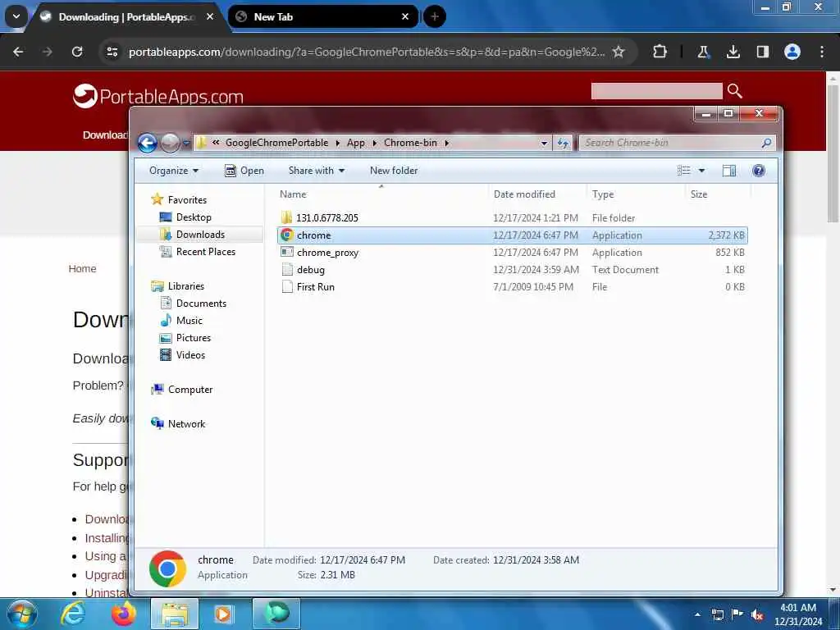840x630 pixels.
Task: Click New folder in the toolbar
Action: pos(394,171)
